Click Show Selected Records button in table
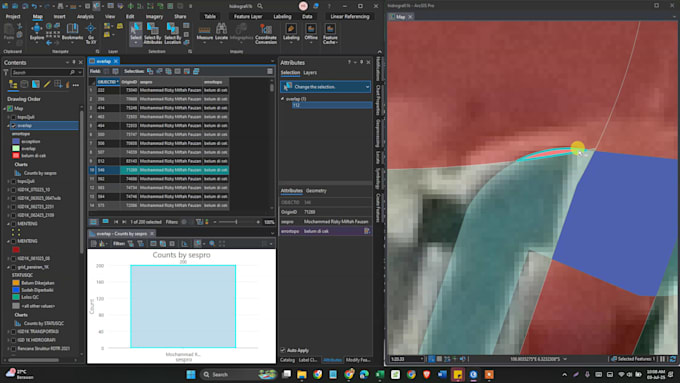Image resolution: width=680 pixels, height=383 pixels. (105, 222)
